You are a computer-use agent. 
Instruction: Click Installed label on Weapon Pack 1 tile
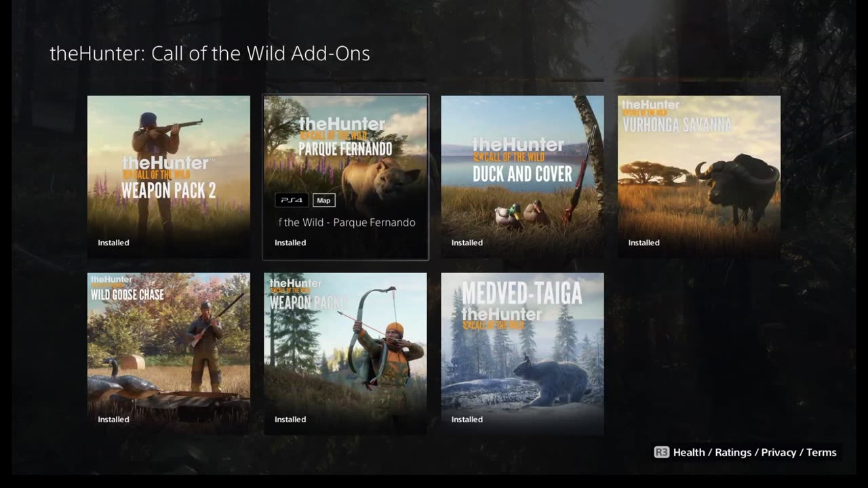coord(290,420)
